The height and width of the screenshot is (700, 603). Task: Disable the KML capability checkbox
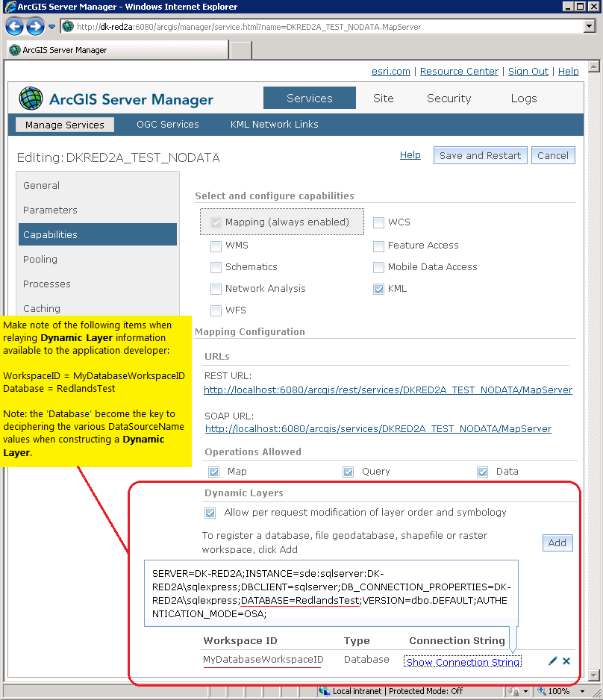coord(378,289)
